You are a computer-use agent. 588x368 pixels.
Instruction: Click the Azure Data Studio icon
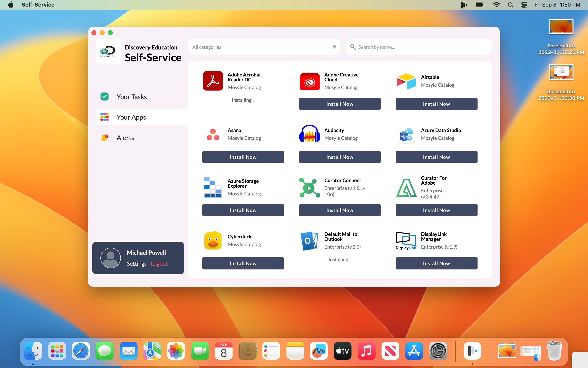tap(406, 135)
